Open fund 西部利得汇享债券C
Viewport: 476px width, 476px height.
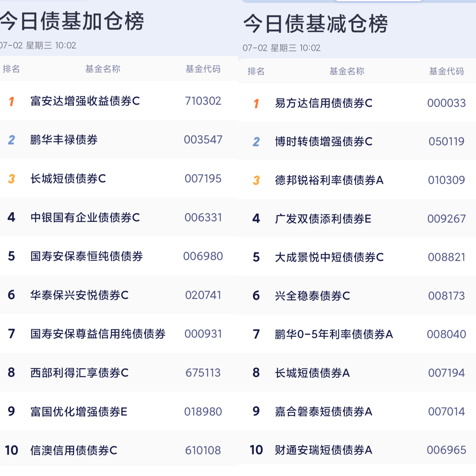(x=79, y=373)
